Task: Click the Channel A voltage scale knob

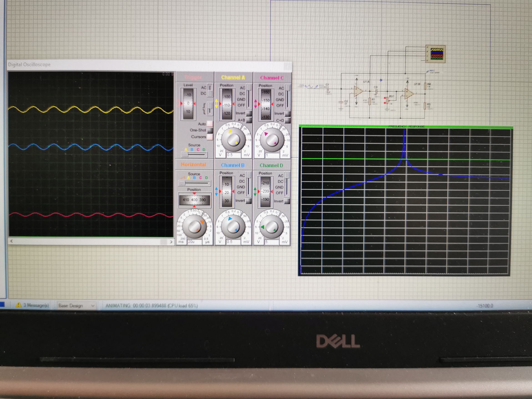Action: tap(233, 139)
